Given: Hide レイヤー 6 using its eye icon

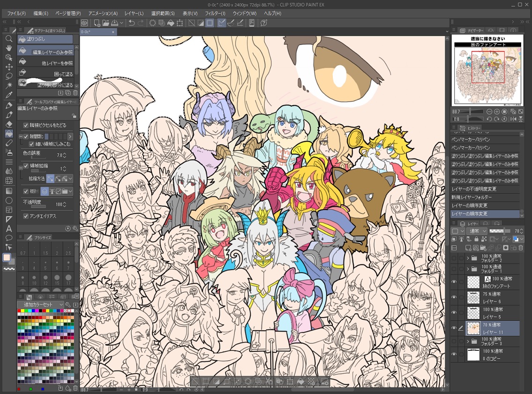Looking at the screenshot, I should click(x=454, y=297).
